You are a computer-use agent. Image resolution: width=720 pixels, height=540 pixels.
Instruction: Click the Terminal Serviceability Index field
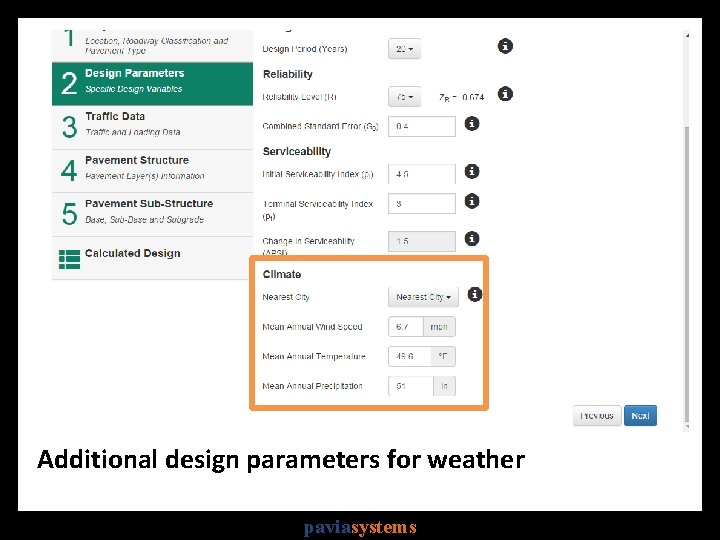click(422, 203)
